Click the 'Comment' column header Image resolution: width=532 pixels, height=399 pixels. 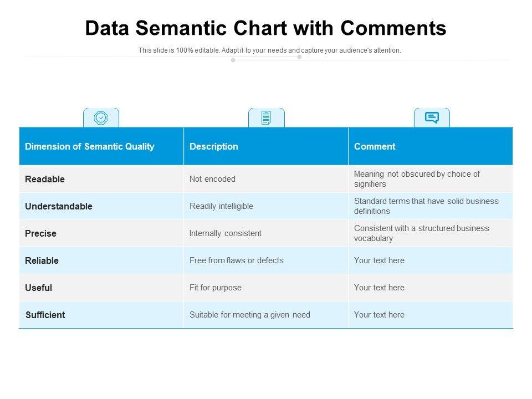[375, 147]
